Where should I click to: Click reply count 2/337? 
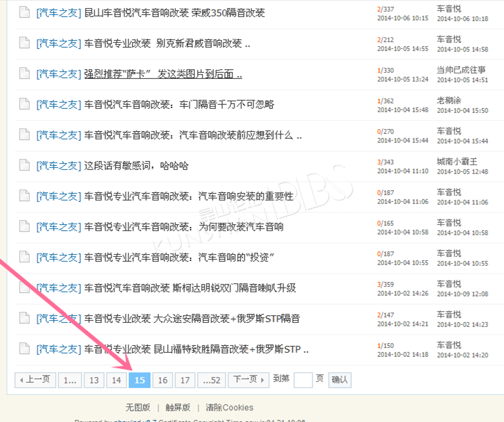tap(386, 9)
